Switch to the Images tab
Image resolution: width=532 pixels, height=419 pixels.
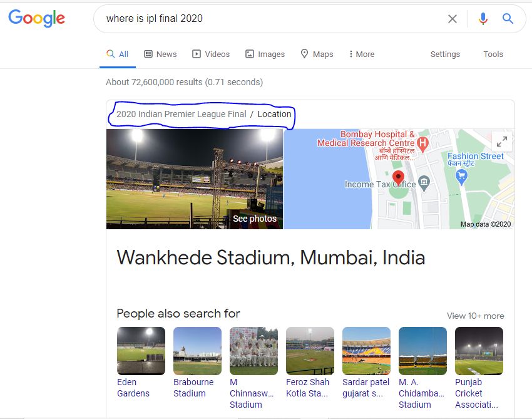(x=265, y=54)
